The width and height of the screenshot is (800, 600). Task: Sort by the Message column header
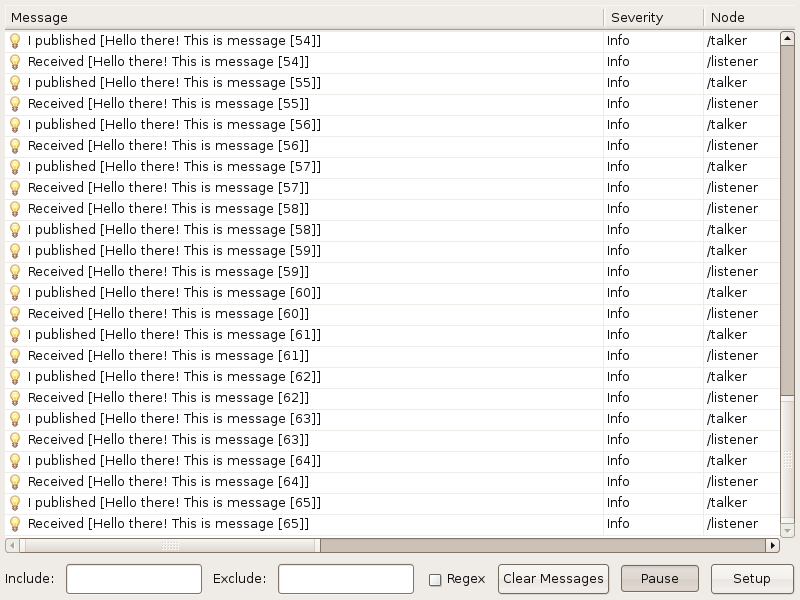pyautogui.click(x=300, y=17)
